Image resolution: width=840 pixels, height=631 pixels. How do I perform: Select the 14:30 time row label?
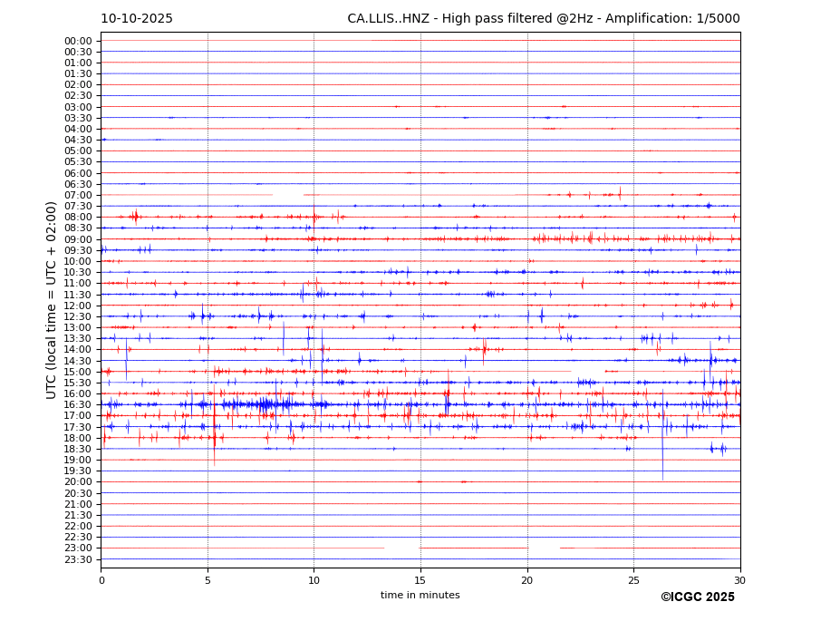point(77,361)
